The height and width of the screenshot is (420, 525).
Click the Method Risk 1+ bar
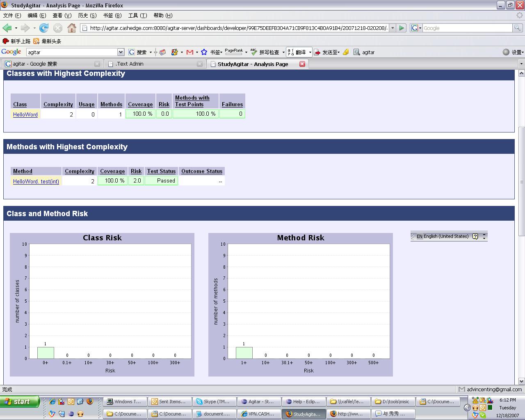244,353
